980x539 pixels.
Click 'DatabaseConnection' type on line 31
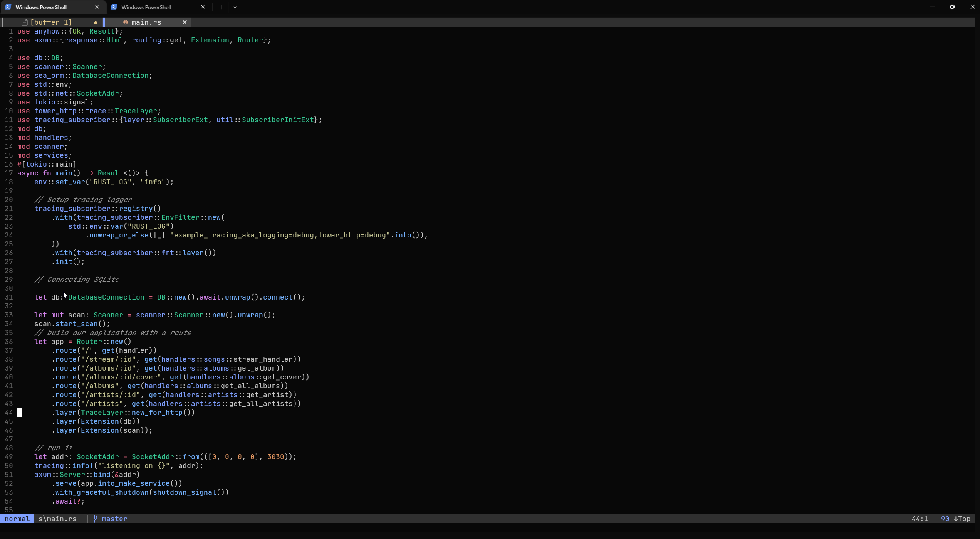pyautogui.click(x=106, y=297)
